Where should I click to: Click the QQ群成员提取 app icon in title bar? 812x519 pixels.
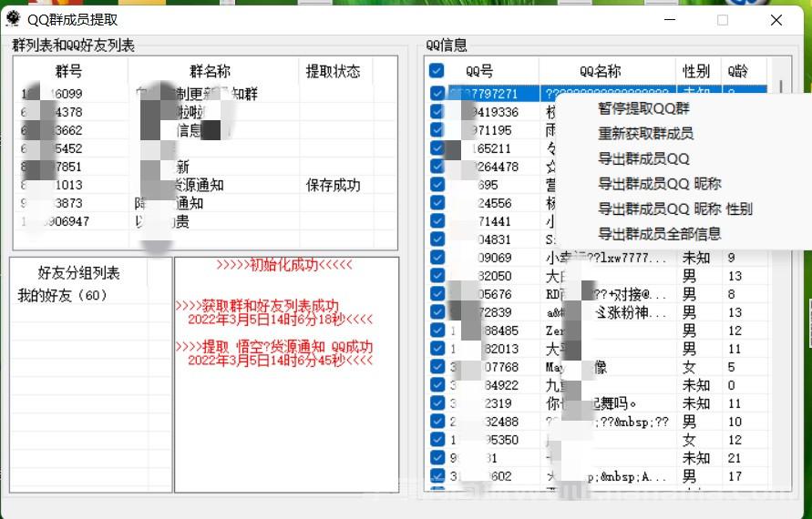point(13,18)
